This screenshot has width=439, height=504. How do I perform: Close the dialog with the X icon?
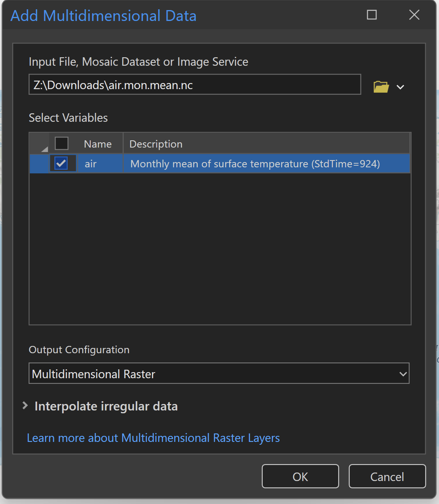tap(414, 15)
